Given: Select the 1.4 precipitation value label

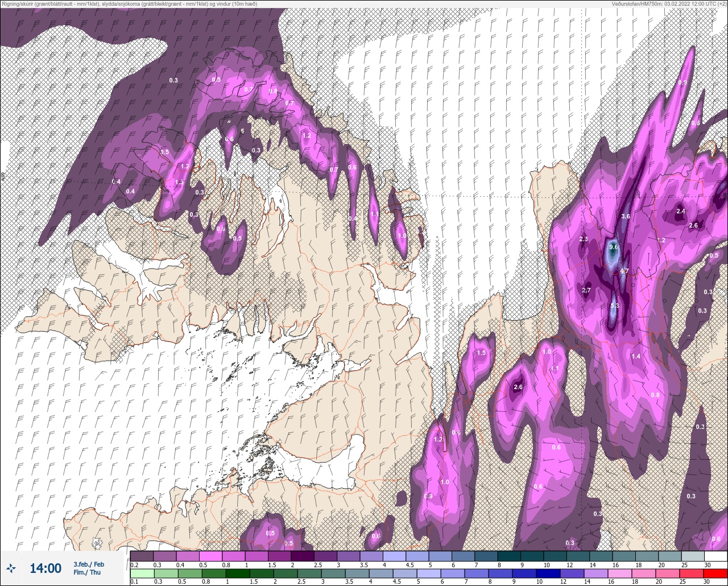Looking at the screenshot, I should pyautogui.click(x=636, y=356).
